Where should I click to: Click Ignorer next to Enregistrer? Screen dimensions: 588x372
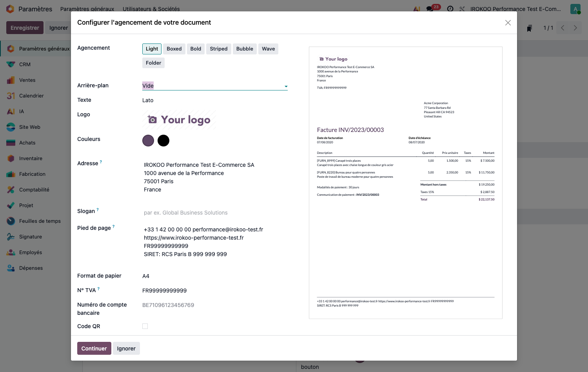tap(58, 28)
